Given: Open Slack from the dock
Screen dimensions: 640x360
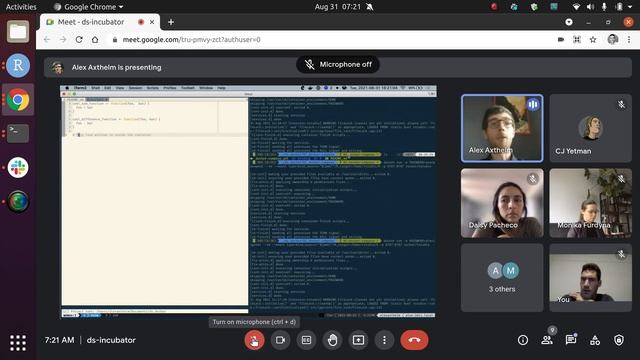Looking at the screenshot, I should pos(18,167).
